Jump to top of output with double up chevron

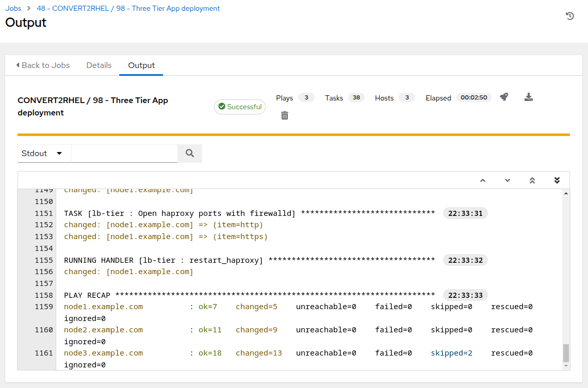click(532, 180)
